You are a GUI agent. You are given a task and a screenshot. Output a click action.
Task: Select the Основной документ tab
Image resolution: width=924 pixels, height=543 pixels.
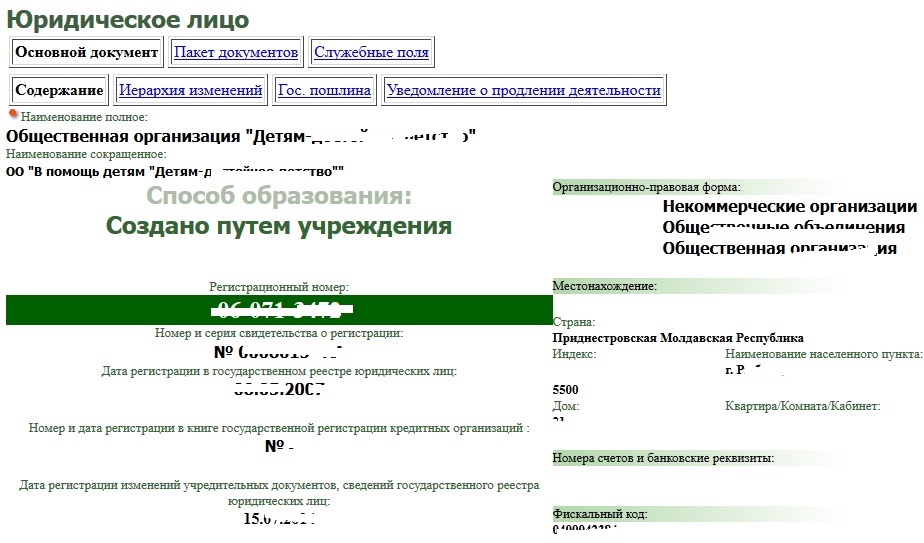[87, 52]
